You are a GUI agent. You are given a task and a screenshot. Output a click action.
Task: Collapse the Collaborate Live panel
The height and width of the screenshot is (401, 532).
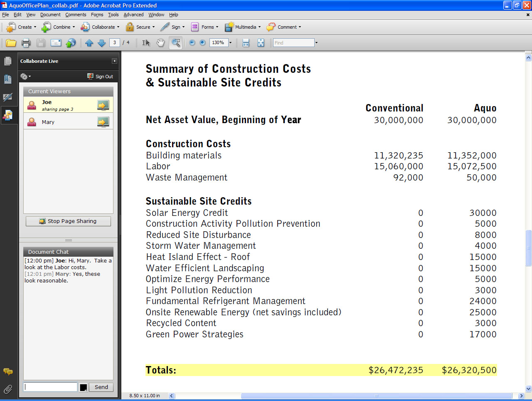(114, 61)
